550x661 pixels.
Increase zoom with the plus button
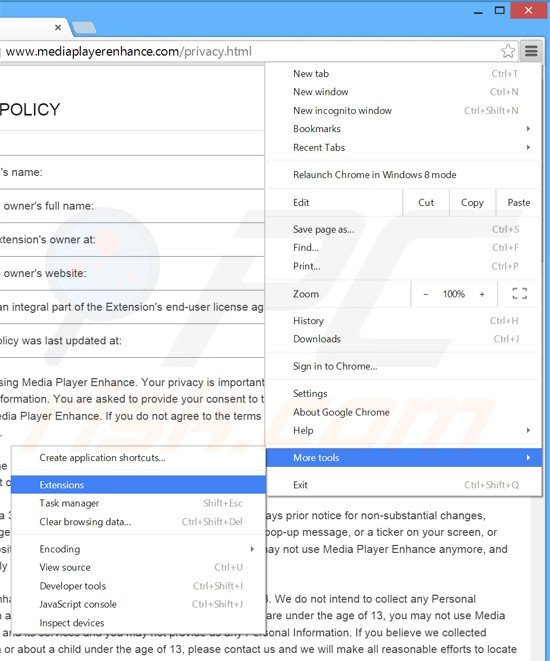coord(482,294)
